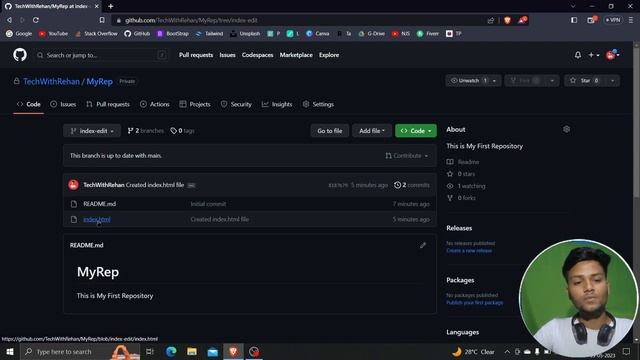This screenshot has width=640, height=360.
Task: Open Explore in top navigation
Action: click(329, 55)
